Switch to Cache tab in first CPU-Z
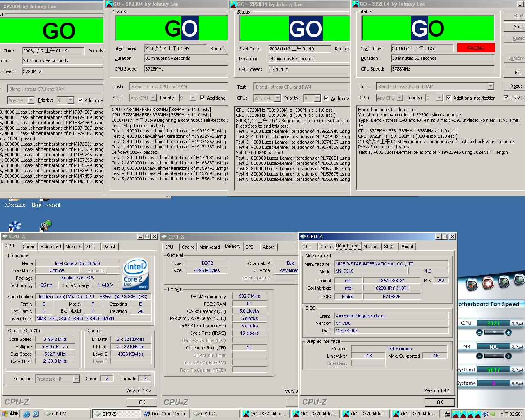The width and height of the screenshot is (525, 420). point(29,247)
